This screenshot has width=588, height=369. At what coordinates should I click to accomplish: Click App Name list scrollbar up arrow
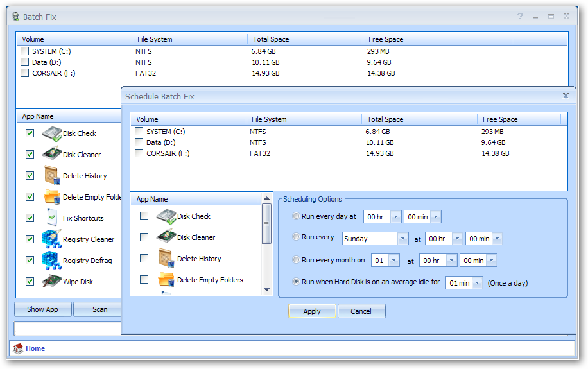coord(266,198)
